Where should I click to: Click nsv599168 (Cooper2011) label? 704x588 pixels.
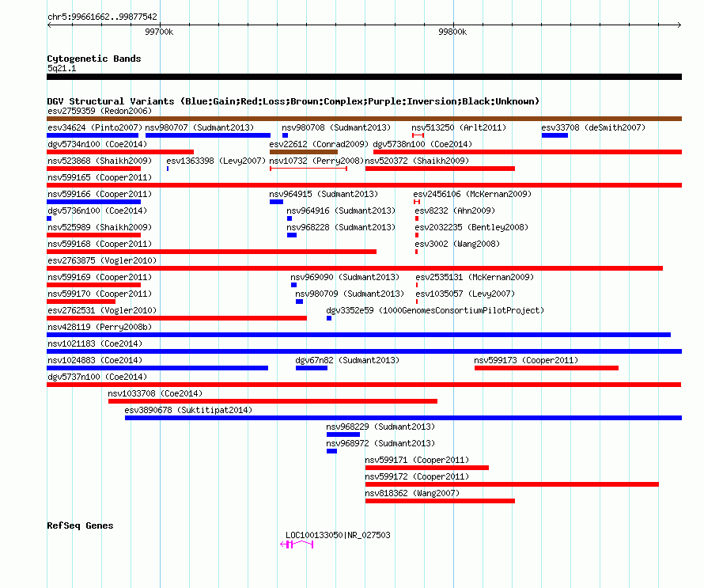click(x=100, y=244)
